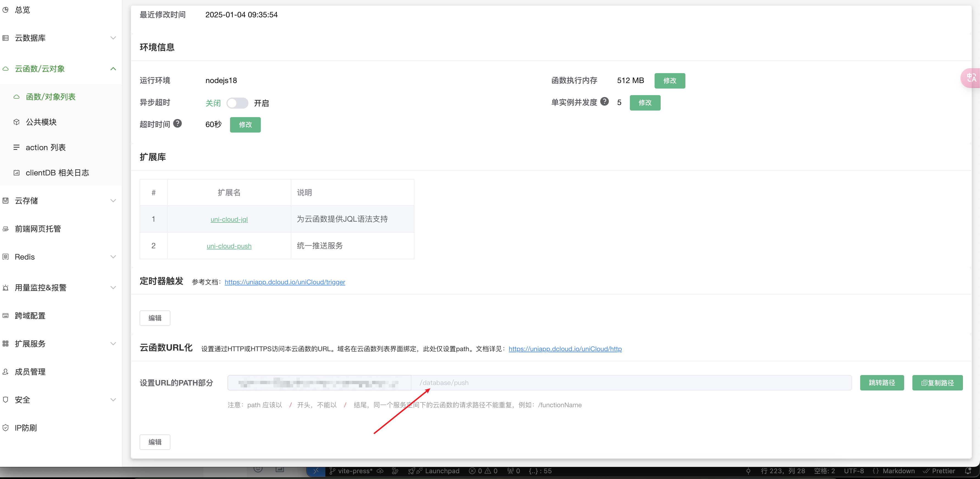Expand the 云存储 menu chevron
Screen dimensions: 980x479
tap(113, 201)
